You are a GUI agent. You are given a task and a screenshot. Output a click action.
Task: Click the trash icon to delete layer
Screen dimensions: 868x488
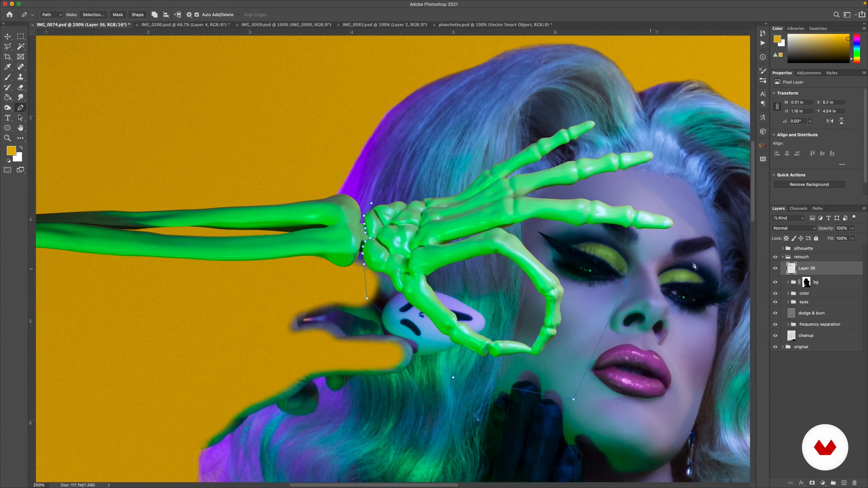click(x=854, y=483)
